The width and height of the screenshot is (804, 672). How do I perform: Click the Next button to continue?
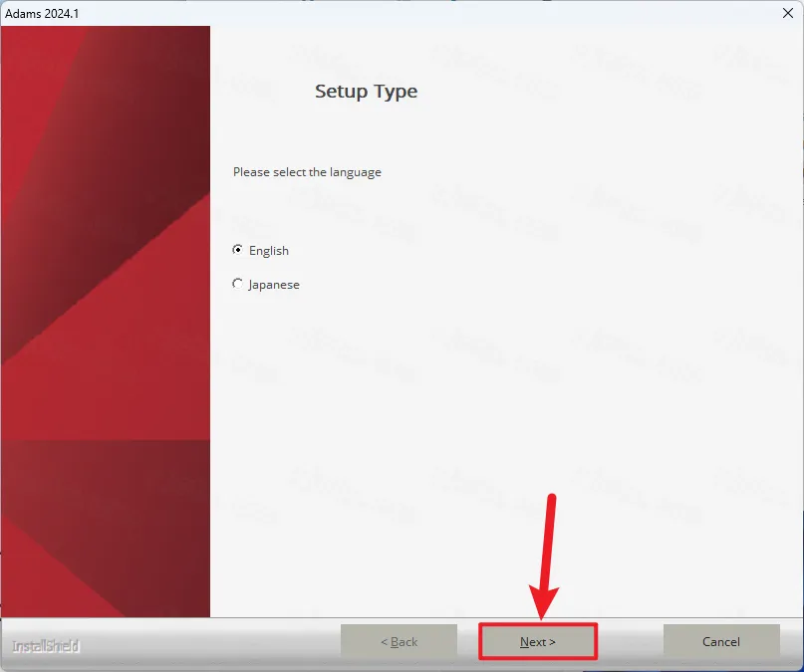[538, 642]
